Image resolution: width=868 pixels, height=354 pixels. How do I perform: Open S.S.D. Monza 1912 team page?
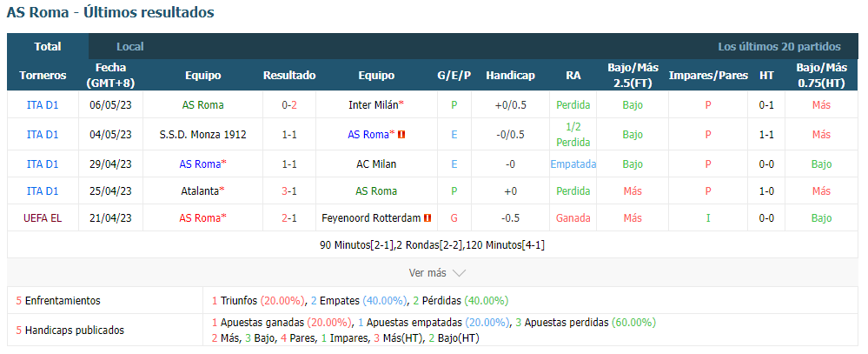pos(202,135)
